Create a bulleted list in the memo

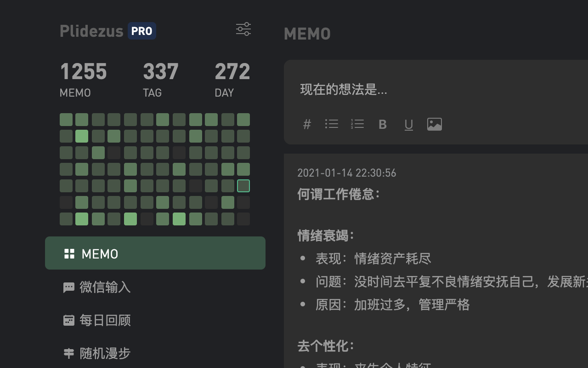pos(332,124)
